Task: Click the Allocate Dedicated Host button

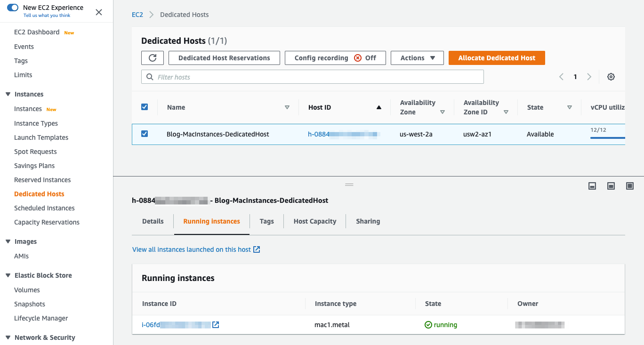Action: 497,57
